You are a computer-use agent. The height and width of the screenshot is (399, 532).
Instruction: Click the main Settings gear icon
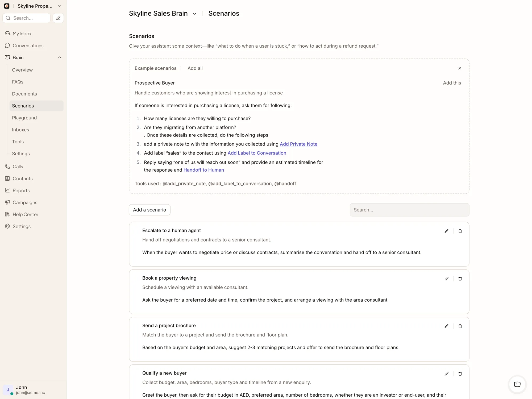(7, 226)
